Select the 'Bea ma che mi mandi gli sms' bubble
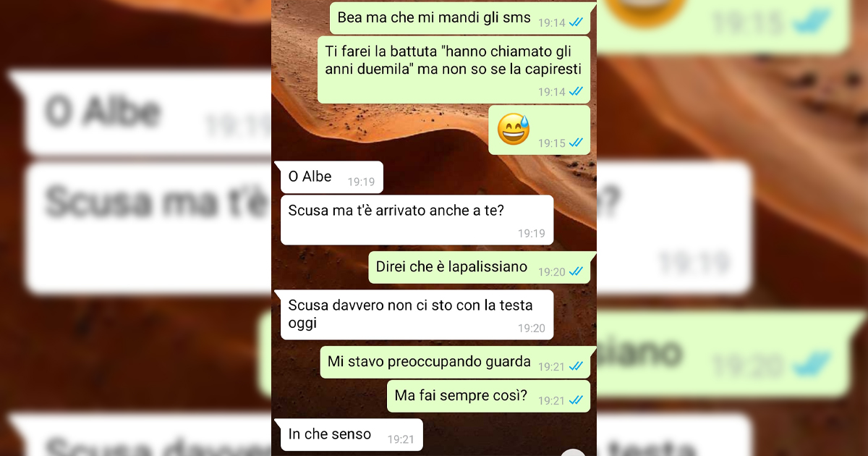868x456 pixels. tap(461, 18)
